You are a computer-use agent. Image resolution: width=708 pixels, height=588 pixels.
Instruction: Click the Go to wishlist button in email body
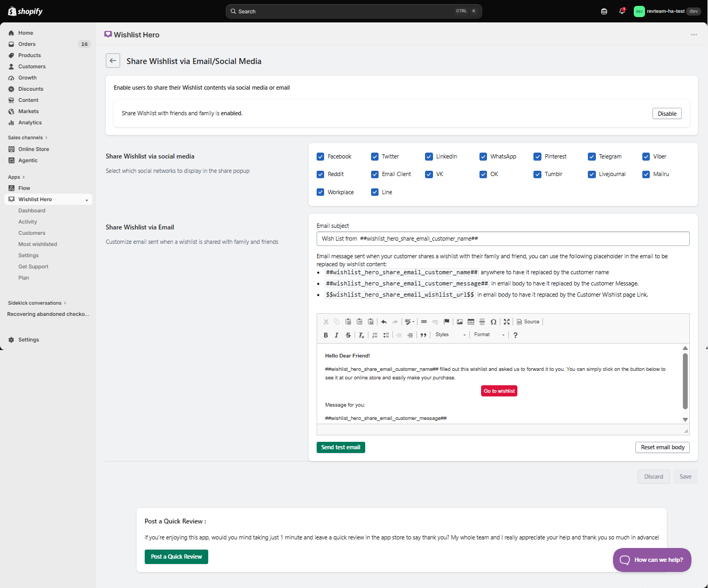click(499, 391)
